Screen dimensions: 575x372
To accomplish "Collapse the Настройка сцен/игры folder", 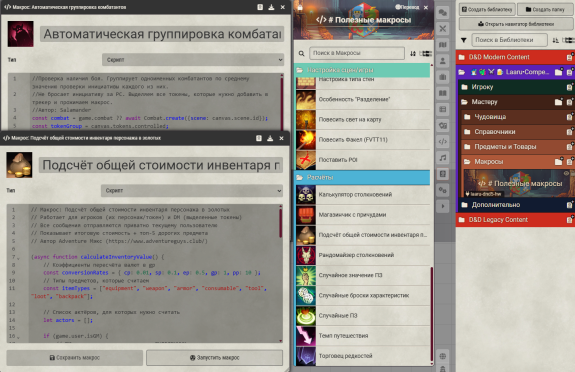I will click(x=362, y=70).
